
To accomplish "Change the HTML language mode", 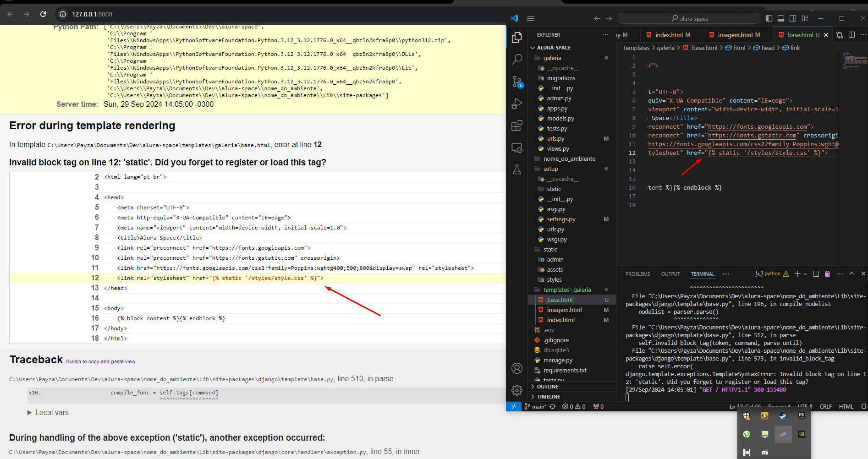I will [846, 407].
